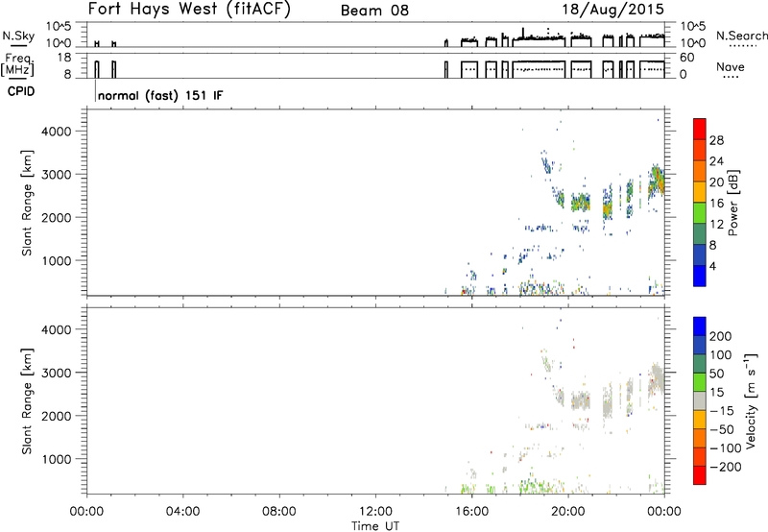Click the date '18/Aug/2015'

[612, 10]
